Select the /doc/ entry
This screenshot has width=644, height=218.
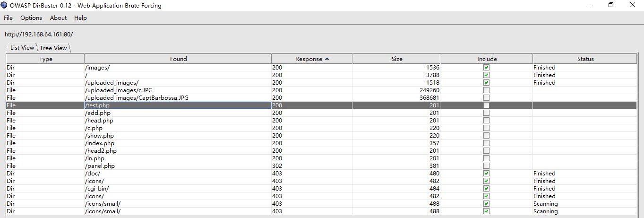(93, 174)
